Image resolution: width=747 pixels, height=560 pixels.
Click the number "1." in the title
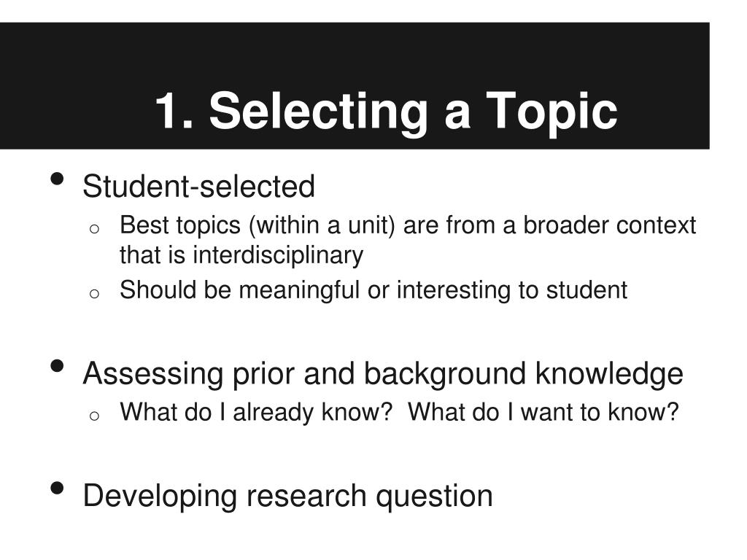click(174, 112)
